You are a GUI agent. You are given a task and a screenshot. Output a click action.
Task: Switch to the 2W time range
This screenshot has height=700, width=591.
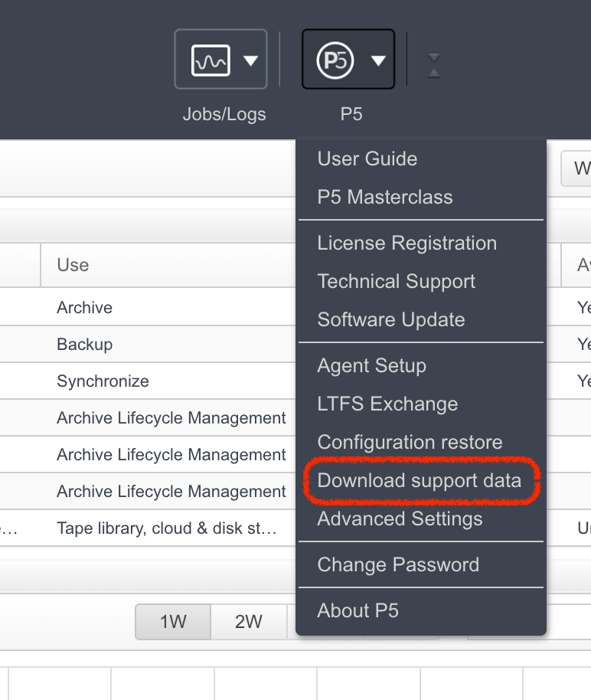(248, 622)
